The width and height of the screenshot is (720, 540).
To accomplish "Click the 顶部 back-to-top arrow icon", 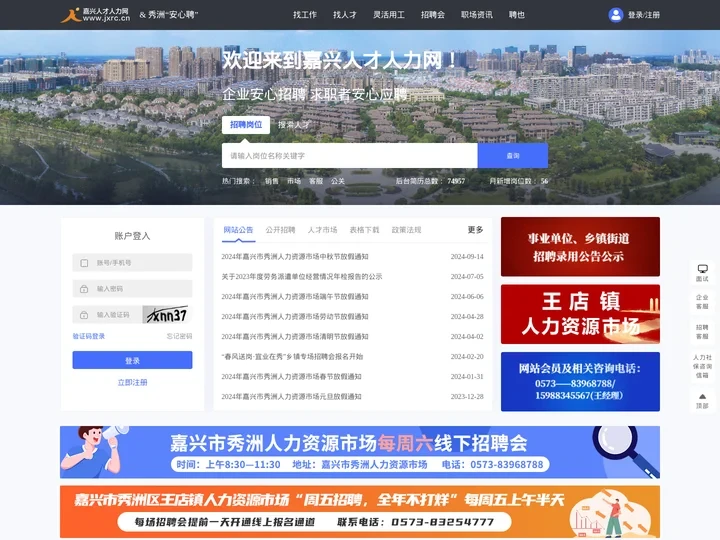I will tap(702, 396).
